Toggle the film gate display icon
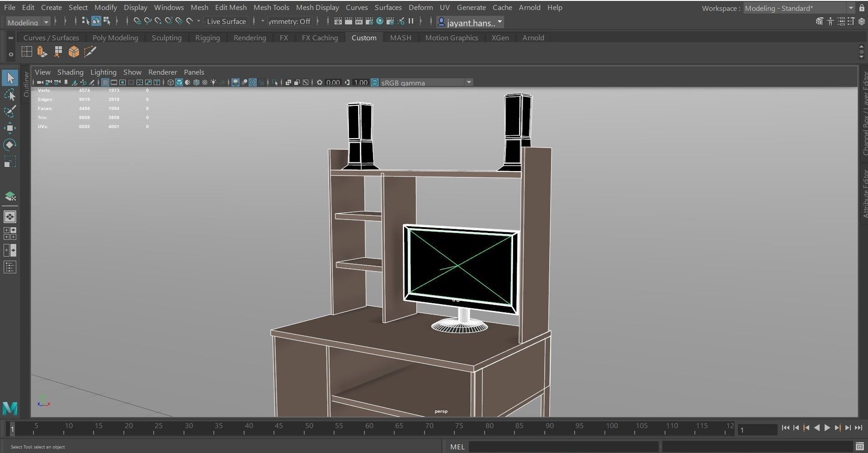The image size is (868, 453). coord(114,82)
